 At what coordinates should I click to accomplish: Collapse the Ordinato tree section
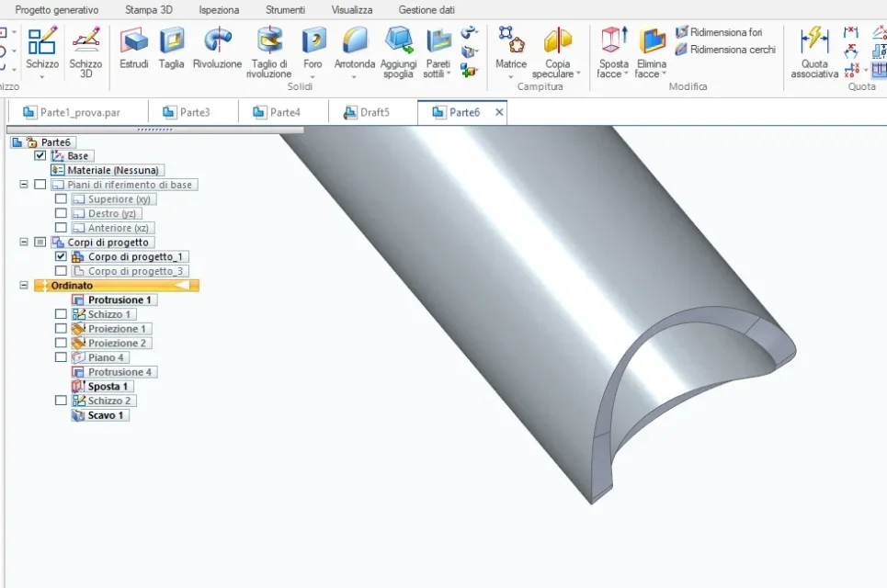coord(24,286)
